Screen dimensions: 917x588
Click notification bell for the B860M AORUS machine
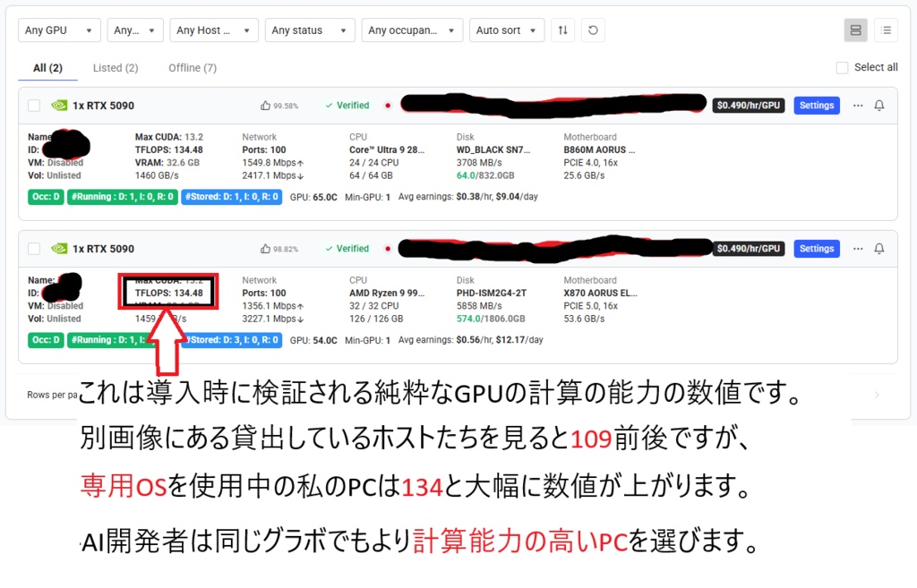[879, 106]
